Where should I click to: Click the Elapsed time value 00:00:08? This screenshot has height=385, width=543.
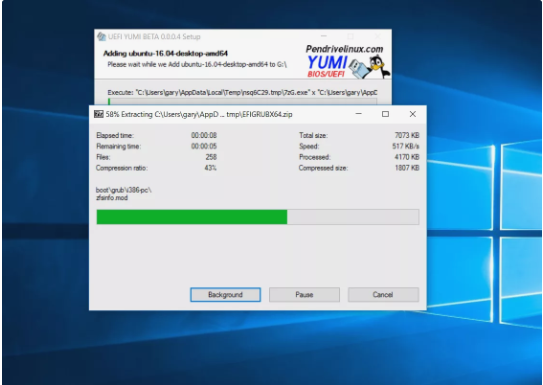click(x=204, y=135)
